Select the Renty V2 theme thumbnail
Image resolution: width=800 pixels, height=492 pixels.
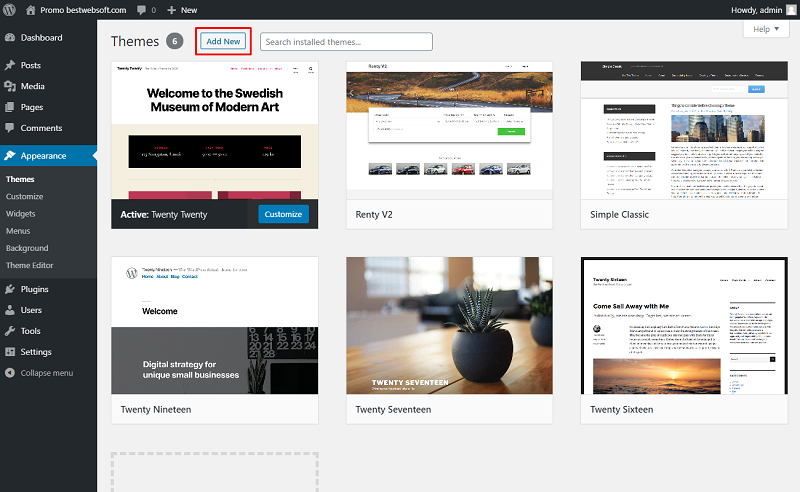point(449,130)
